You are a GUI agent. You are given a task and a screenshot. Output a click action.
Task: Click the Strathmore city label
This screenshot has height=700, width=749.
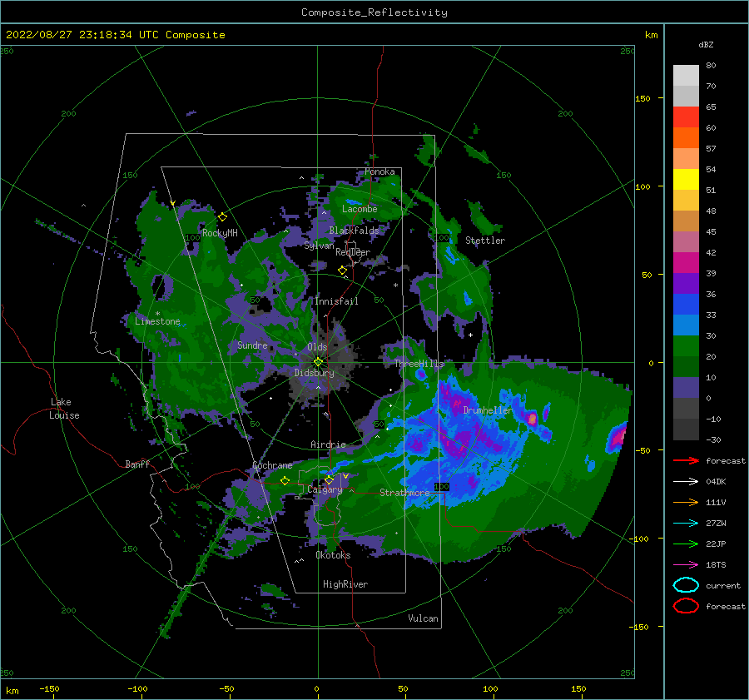404,493
